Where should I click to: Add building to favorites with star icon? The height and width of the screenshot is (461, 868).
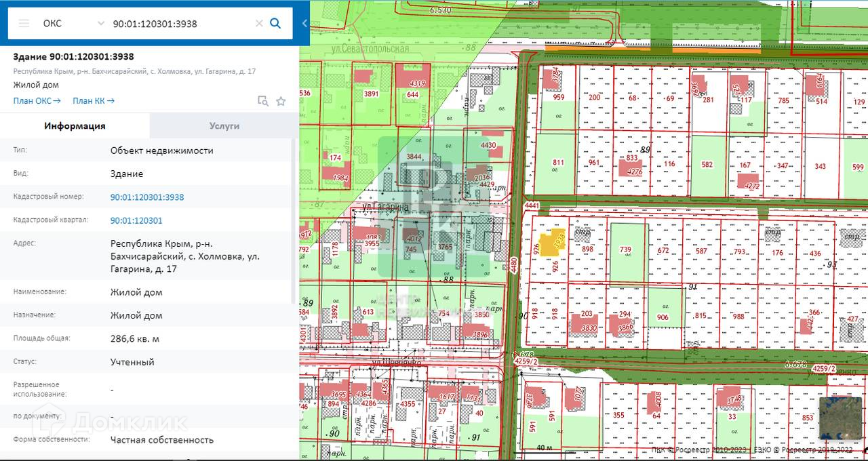coord(281,101)
